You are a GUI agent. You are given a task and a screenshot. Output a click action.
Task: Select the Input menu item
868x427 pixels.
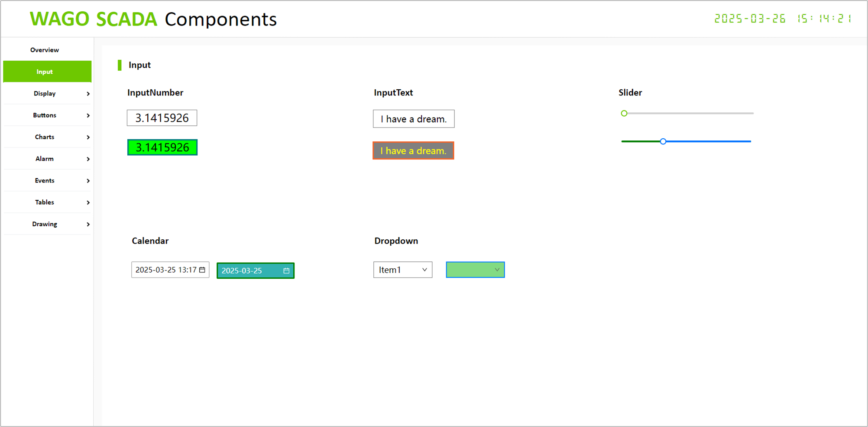coord(45,72)
